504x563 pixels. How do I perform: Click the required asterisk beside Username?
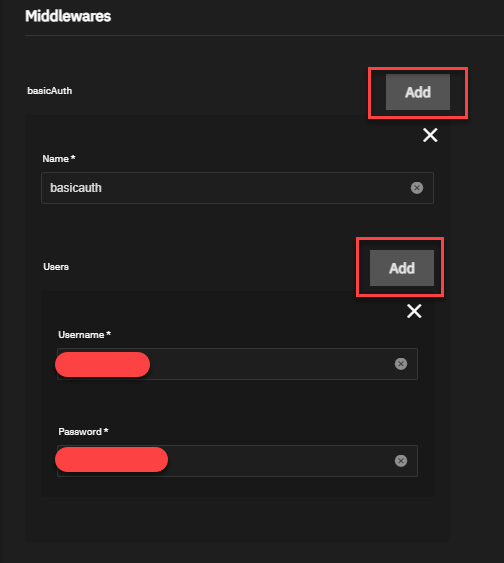[108, 334]
